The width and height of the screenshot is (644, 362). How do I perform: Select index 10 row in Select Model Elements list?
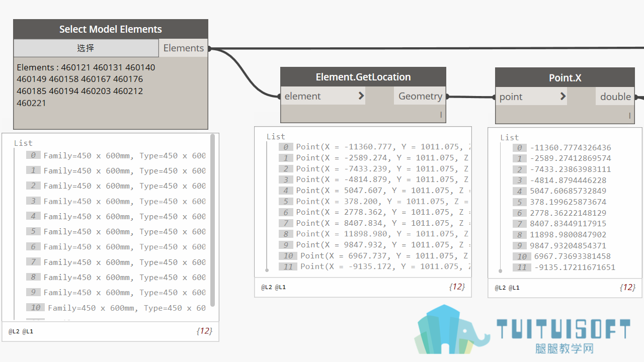[116, 308]
